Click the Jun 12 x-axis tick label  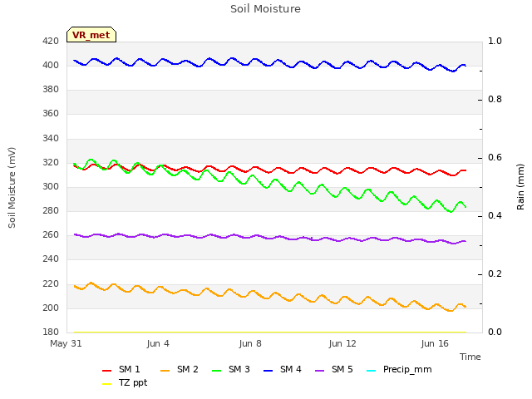tap(342, 343)
